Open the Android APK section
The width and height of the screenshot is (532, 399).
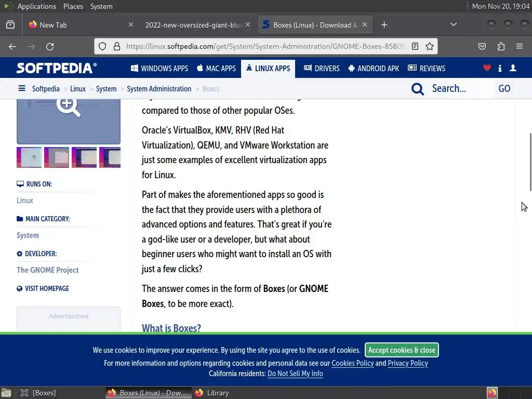click(x=374, y=69)
